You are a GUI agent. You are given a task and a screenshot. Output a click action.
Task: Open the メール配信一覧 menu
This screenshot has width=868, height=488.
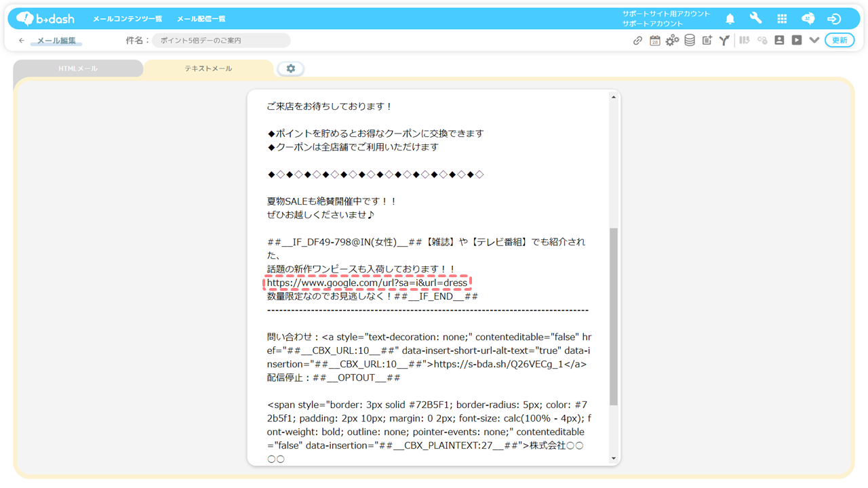click(201, 19)
